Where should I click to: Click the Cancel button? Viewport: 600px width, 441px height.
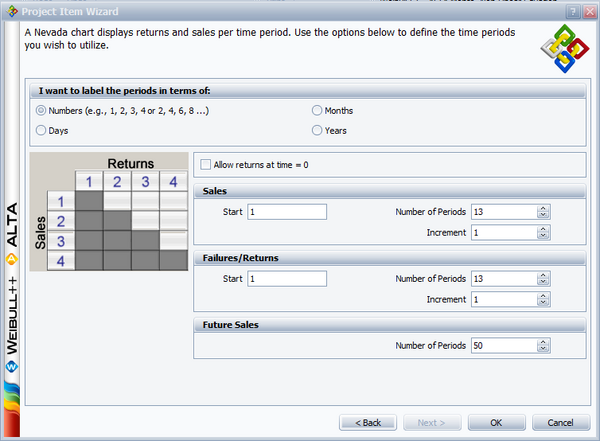[560, 422]
